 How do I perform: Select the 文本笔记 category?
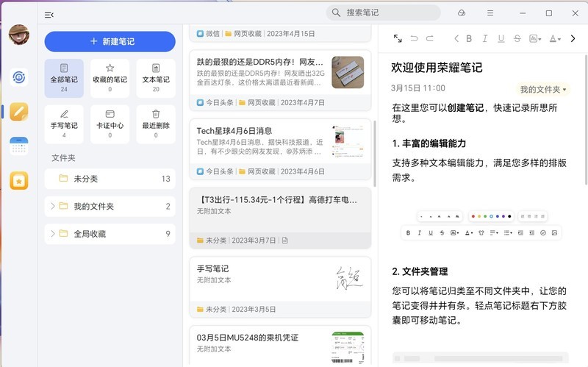tap(156, 78)
